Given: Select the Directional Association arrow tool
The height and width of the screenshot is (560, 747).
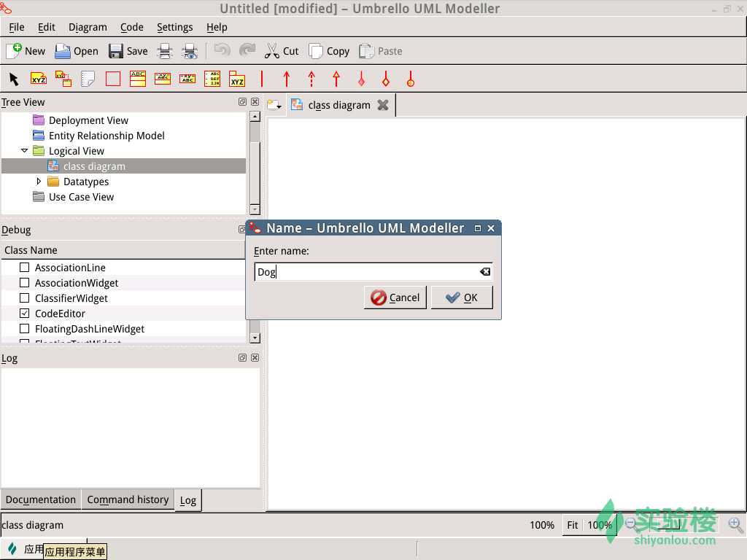Looking at the screenshot, I should 286,79.
